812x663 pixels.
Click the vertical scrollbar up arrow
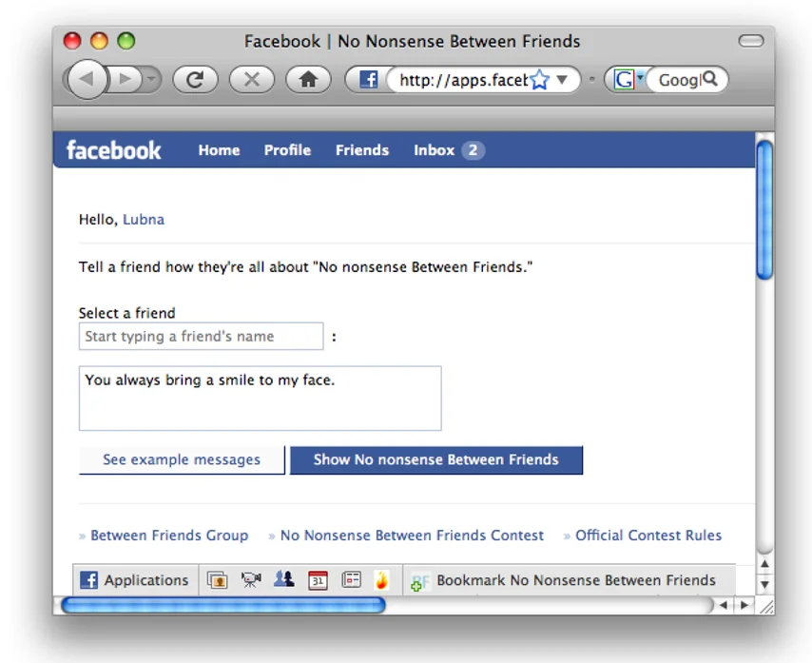pyautogui.click(x=764, y=564)
